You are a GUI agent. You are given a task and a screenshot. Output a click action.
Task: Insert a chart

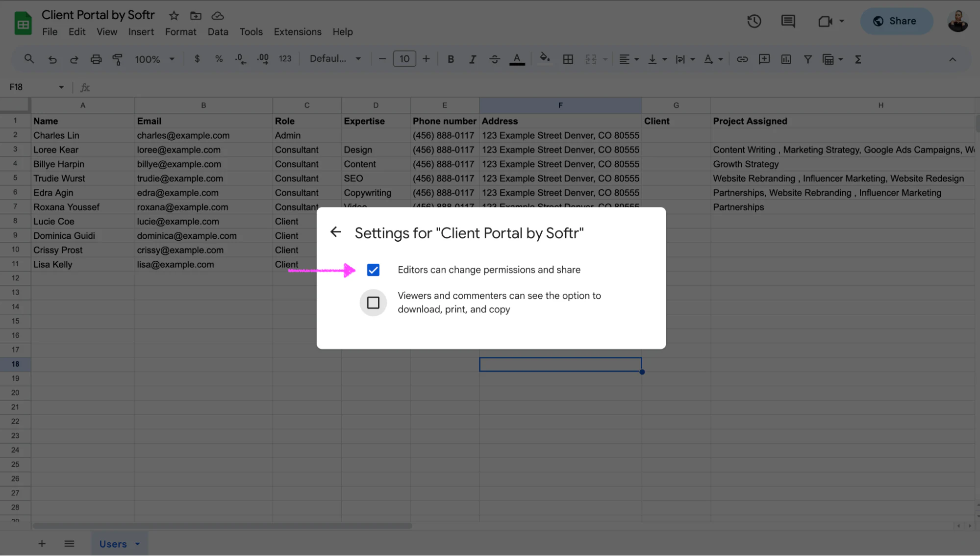[786, 59]
